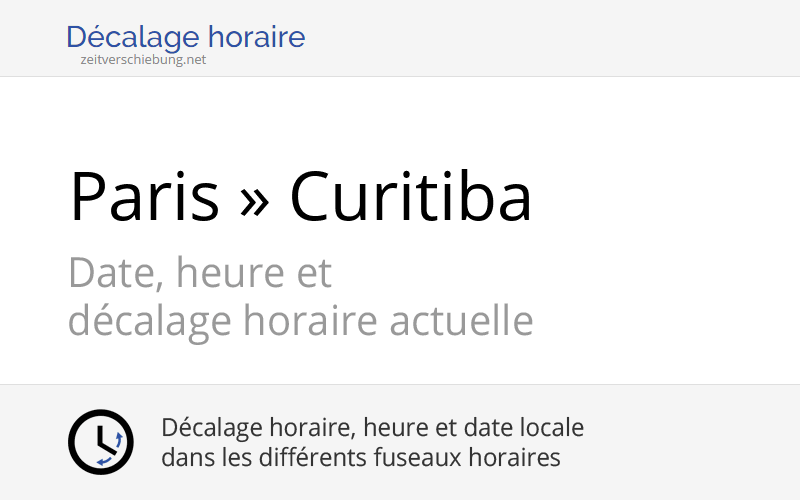Click the » separator between city names
Image resolution: width=800 pixels, height=500 pixels.
(x=255, y=198)
